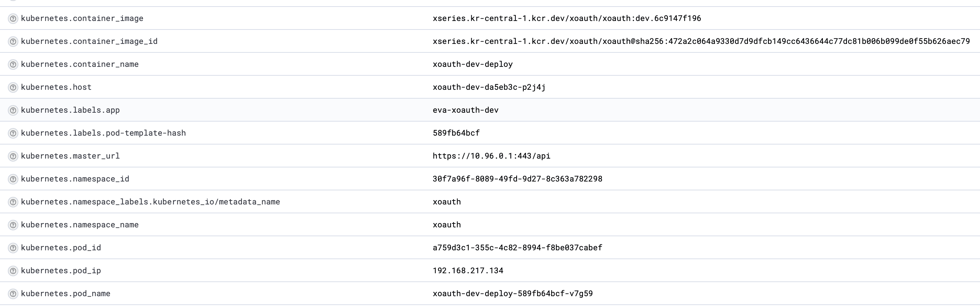Click the pod IP value 192.168.217.134

tap(467, 271)
